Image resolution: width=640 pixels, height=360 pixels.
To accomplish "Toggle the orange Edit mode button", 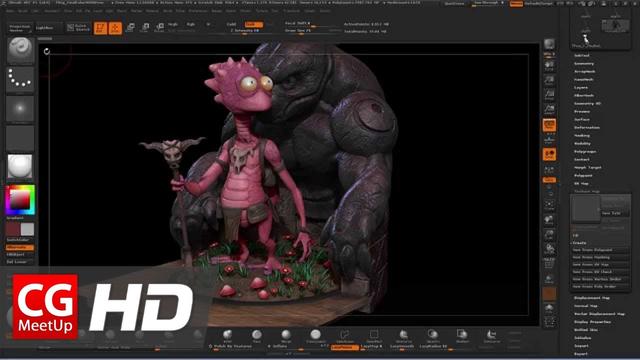I will point(100,28).
